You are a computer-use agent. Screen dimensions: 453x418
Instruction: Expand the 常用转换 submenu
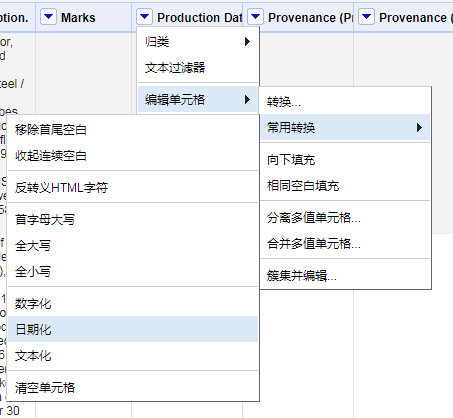pyautogui.click(x=345, y=127)
